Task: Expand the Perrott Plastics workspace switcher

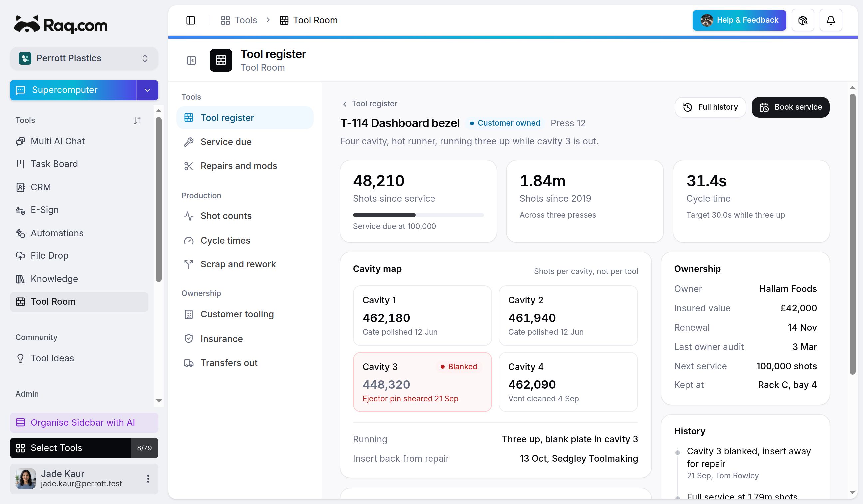Action: tap(84, 58)
